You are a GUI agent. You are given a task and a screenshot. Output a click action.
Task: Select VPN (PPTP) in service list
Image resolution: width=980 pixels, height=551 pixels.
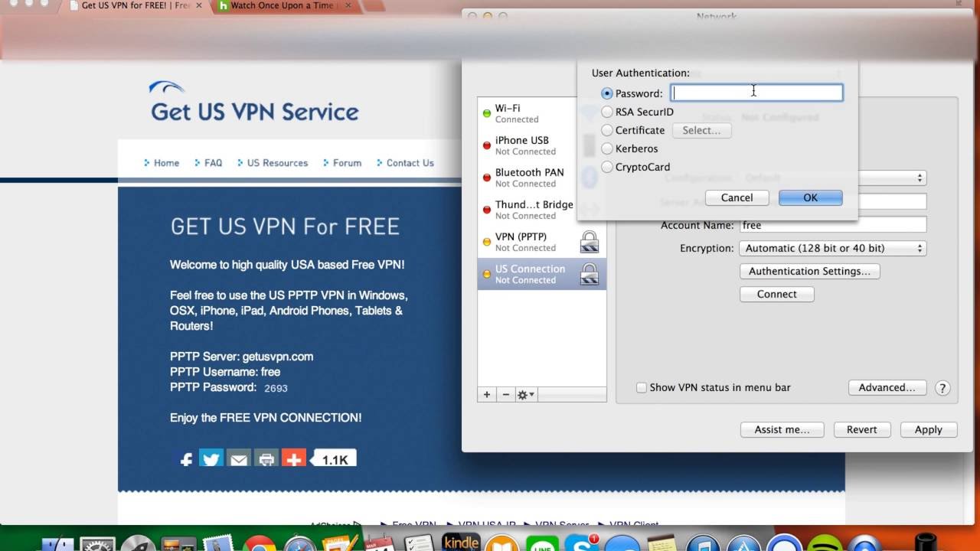point(542,242)
